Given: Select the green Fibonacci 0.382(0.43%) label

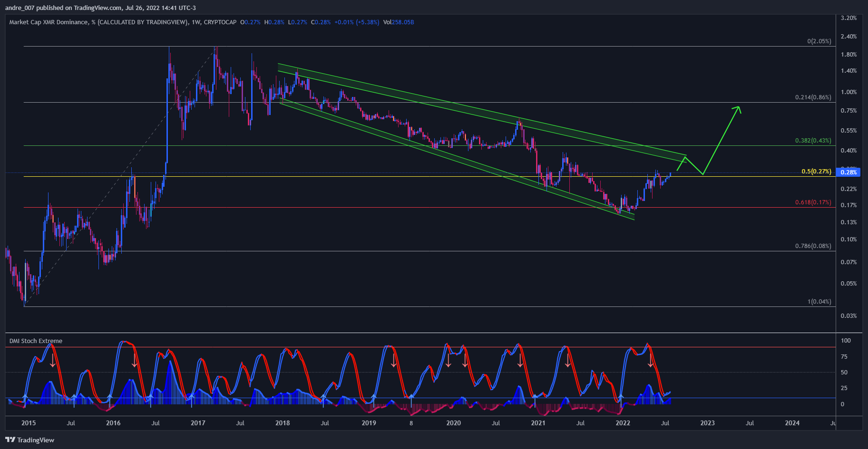Looking at the screenshot, I should coord(813,140).
